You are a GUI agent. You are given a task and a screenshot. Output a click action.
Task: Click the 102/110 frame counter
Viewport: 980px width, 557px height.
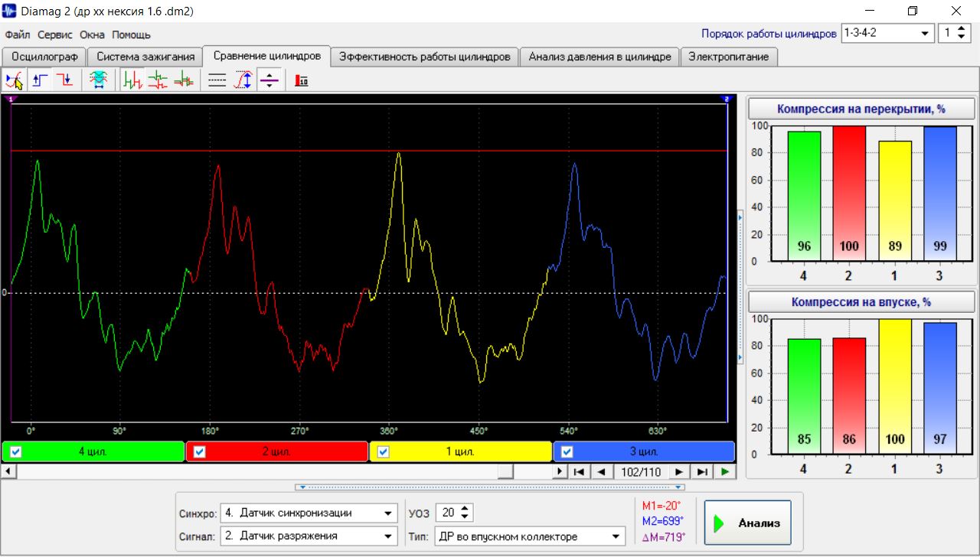(640, 471)
